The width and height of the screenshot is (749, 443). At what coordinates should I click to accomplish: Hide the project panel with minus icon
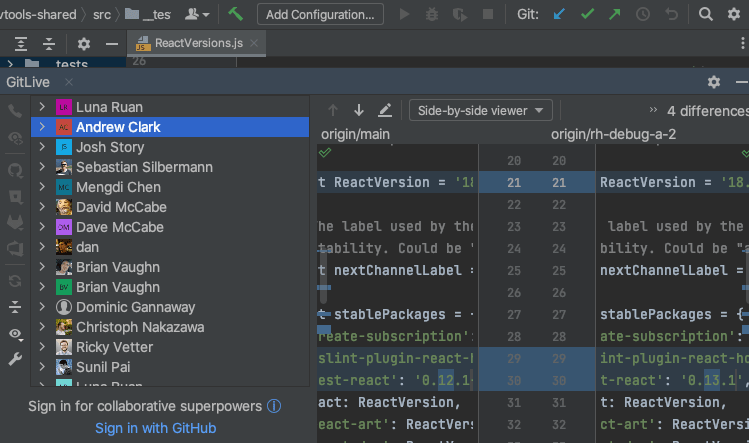[112, 44]
